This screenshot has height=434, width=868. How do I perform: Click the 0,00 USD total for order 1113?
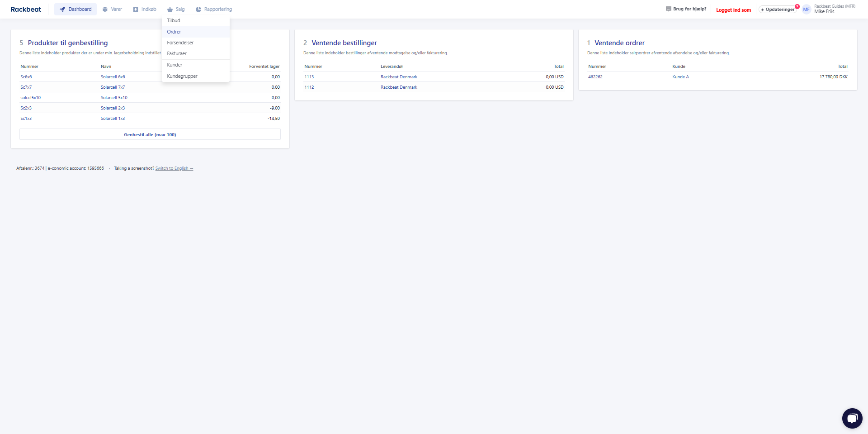coord(555,77)
